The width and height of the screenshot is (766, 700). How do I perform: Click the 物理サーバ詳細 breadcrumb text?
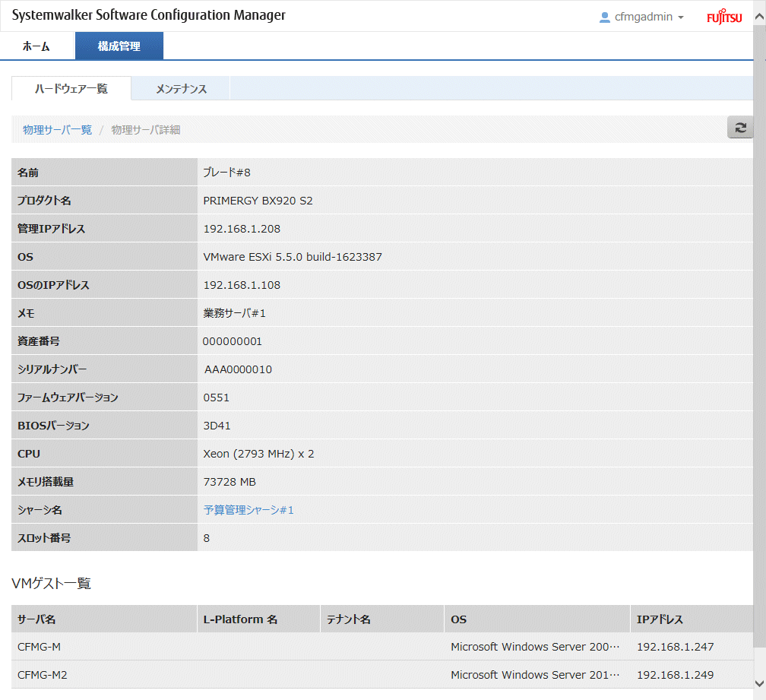tap(146, 130)
